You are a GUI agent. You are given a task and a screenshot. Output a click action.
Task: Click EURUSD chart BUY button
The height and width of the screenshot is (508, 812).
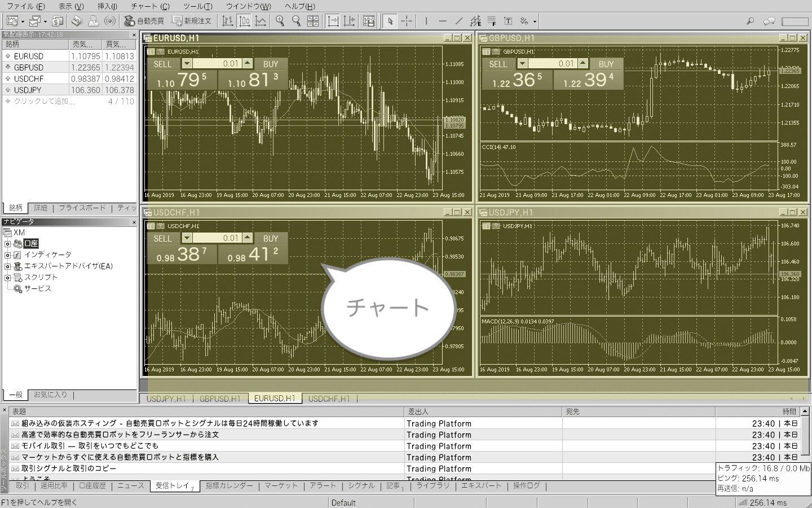point(271,64)
